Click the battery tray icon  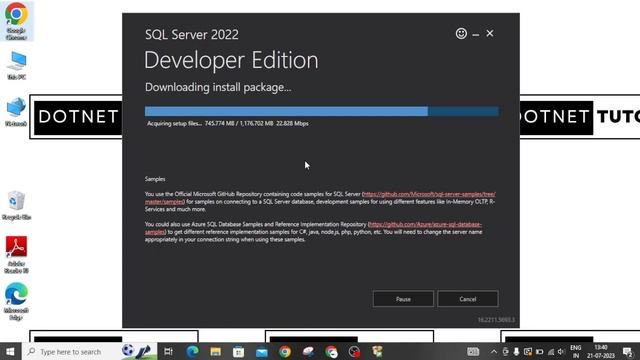click(x=539, y=351)
